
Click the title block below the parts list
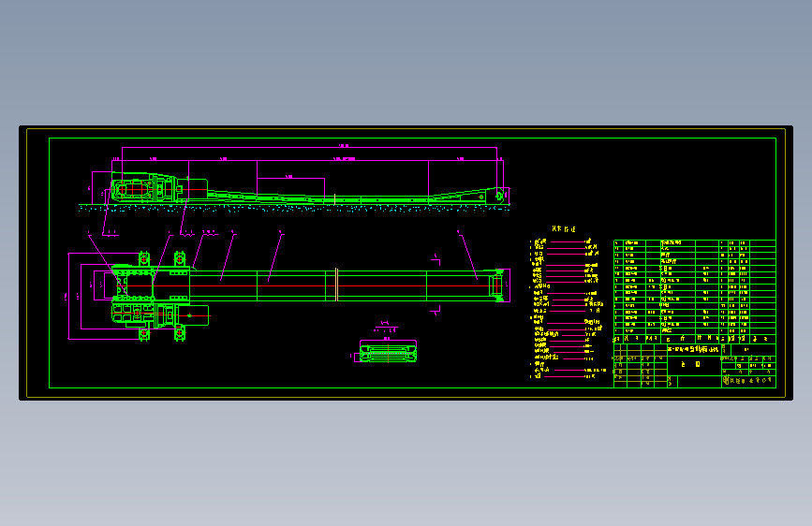(x=694, y=366)
